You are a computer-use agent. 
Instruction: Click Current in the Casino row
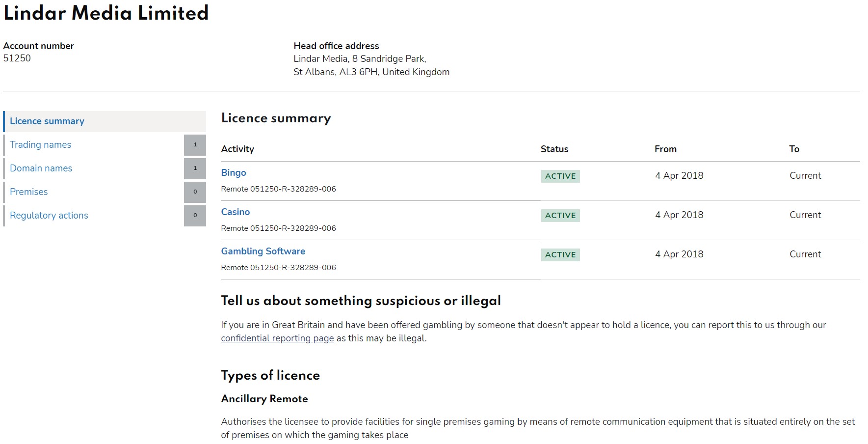pyautogui.click(x=805, y=215)
